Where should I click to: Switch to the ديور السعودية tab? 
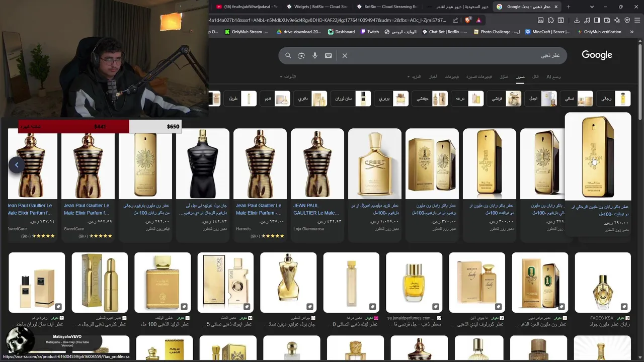[457, 7]
